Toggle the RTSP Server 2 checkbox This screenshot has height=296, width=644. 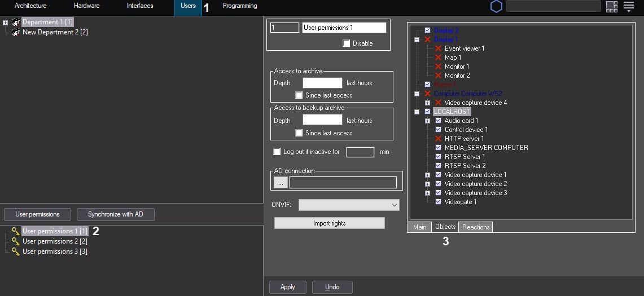click(438, 166)
